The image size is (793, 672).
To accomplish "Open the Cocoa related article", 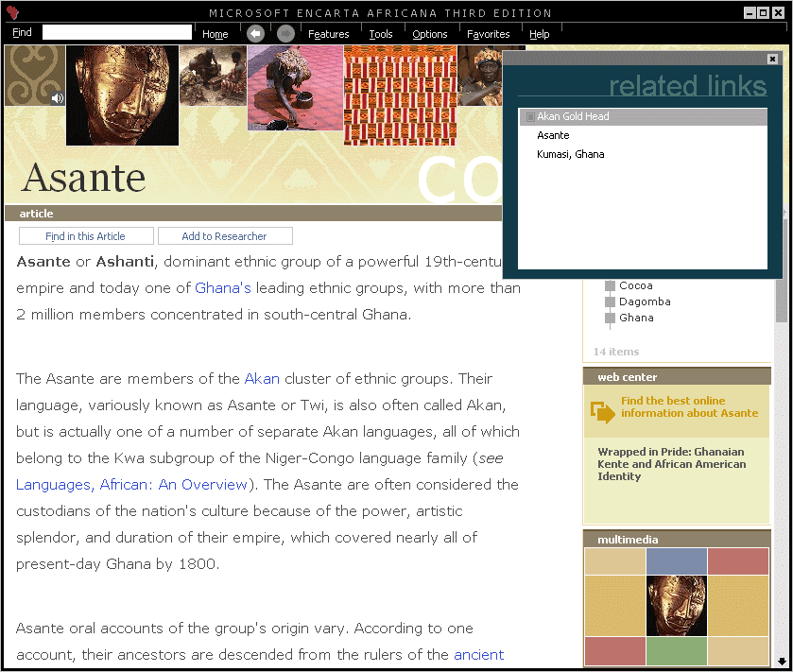I will pos(636,285).
